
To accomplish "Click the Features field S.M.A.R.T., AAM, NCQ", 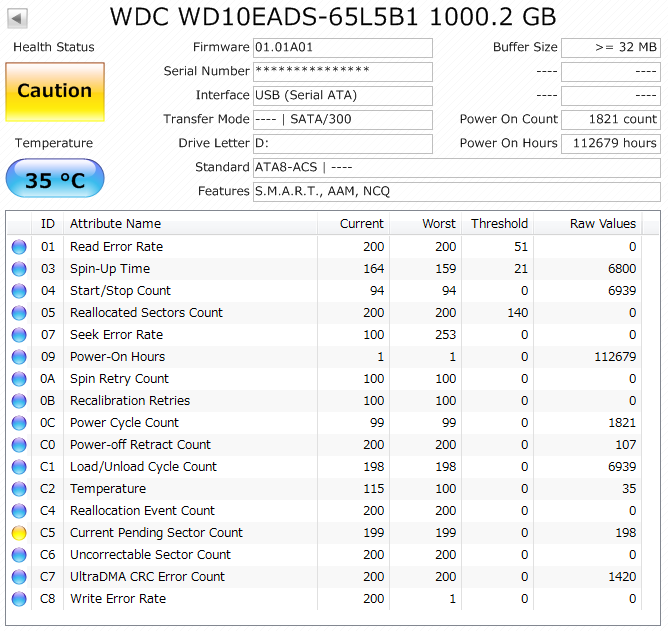I will (x=457, y=192).
